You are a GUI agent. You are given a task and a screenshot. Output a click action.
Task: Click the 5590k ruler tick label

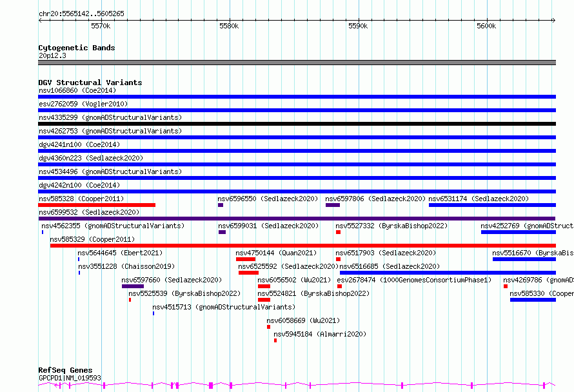coord(358,26)
